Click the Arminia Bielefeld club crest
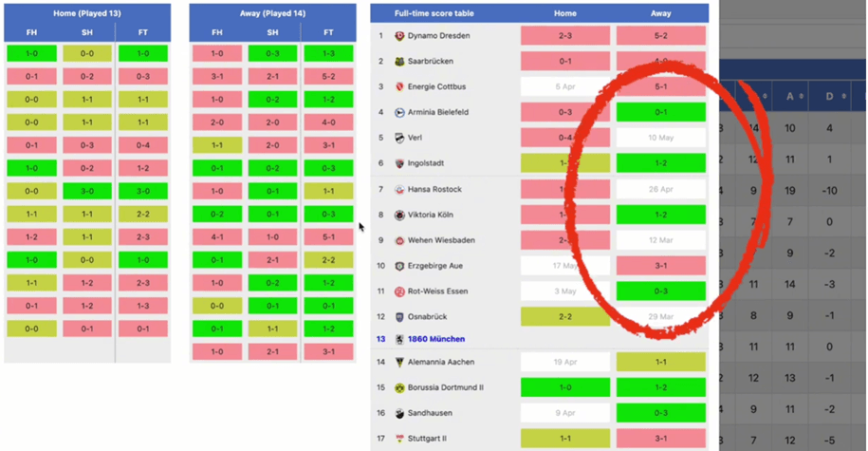This screenshot has width=868, height=451. (399, 112)
